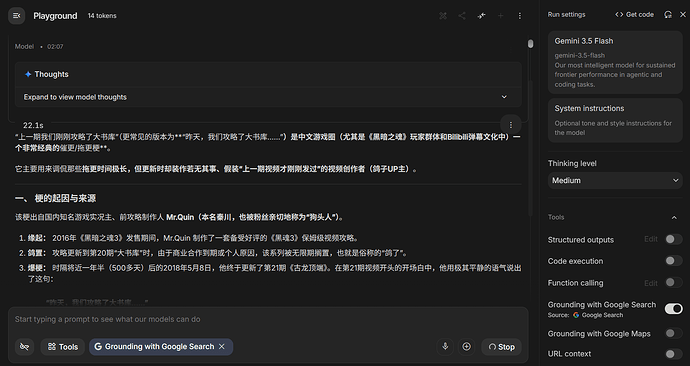Open the model response three-dot options
The width and height of the screenshot is (690, 366).
click(x=510, y=125)
